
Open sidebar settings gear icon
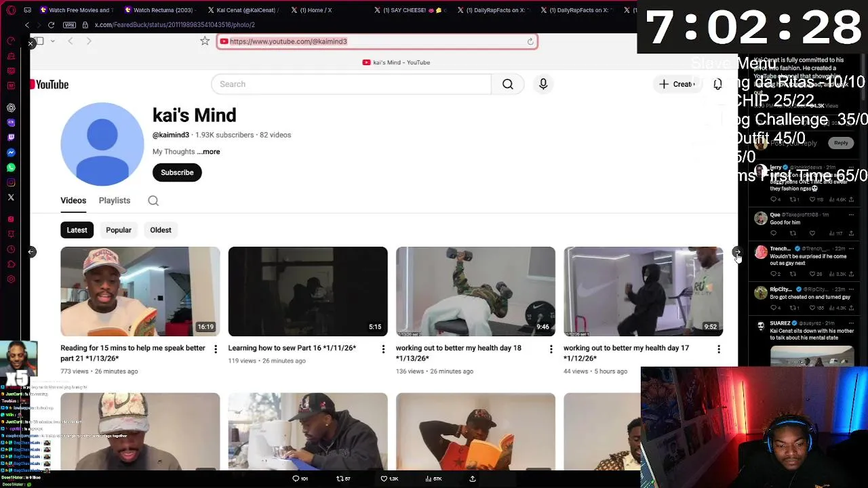11,279
